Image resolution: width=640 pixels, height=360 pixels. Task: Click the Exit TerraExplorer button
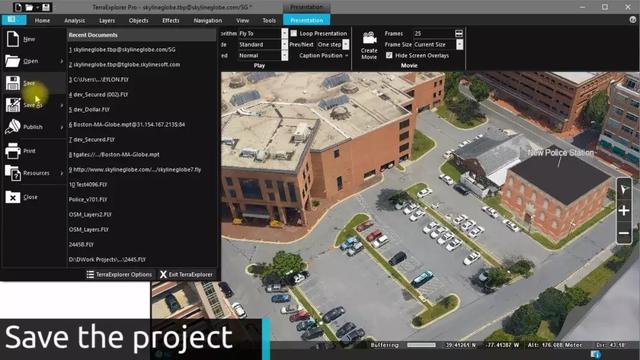187,274
